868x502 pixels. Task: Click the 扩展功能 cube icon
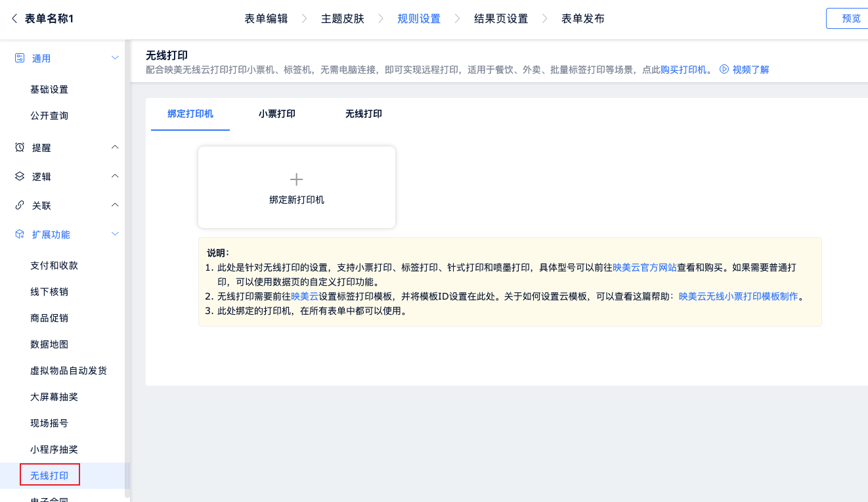point(20,234)
